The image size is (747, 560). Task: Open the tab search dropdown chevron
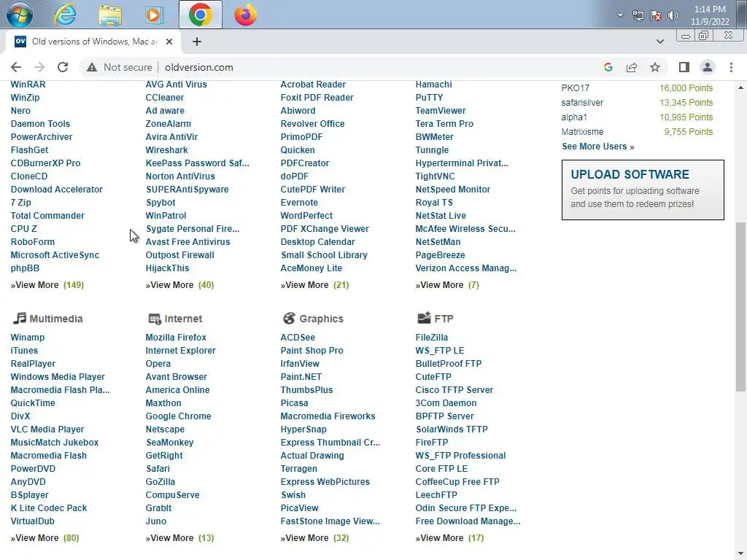pos(659,42)
